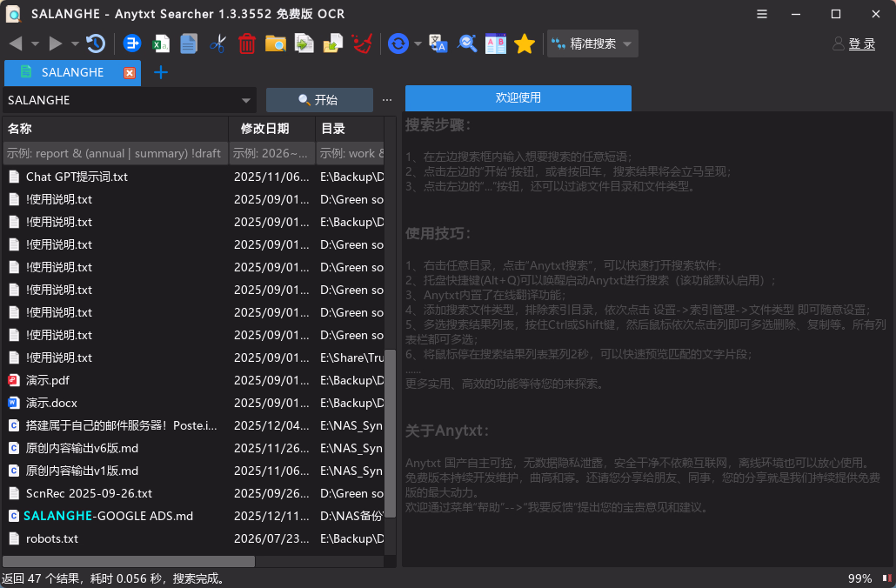
Task: Select the Chat GPT提示词.txt file
Action: pyautogui.click(x=194, y=177)
